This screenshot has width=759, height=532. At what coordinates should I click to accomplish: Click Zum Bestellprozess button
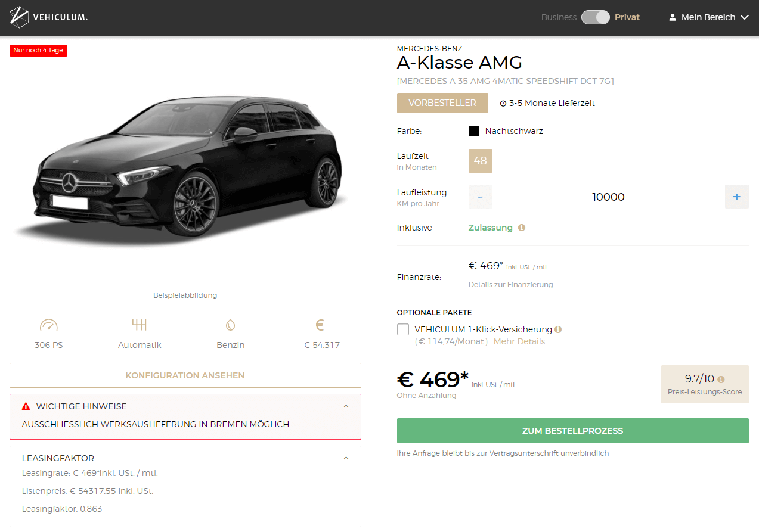pos(573,431)
